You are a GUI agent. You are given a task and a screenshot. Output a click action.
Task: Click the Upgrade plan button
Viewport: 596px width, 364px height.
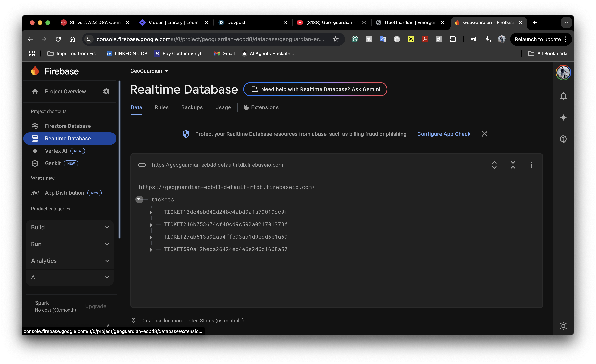pos(95,306)
